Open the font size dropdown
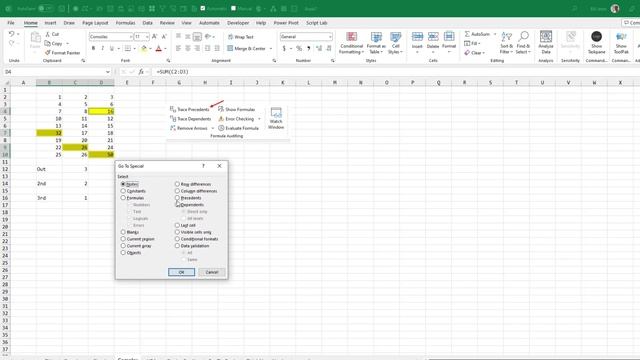Screen dimensions: 640x360 click(x=147, y=37)
